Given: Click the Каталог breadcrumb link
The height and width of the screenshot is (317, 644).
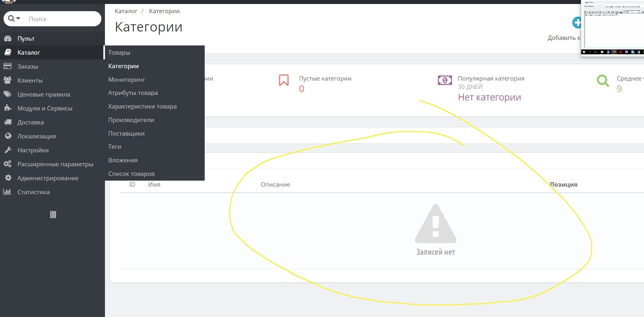Looking at the screenshot, I should pos(126,11).
